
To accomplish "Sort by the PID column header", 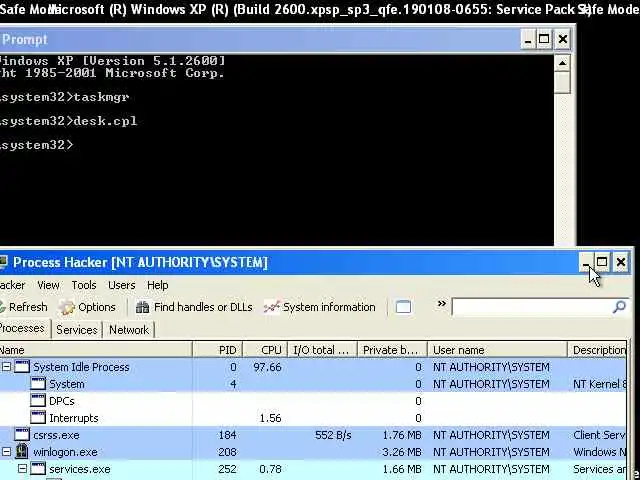I will coord(218,350).
